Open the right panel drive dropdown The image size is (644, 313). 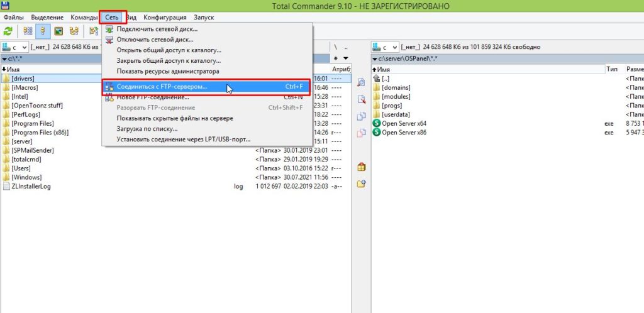tap(394, 47)
